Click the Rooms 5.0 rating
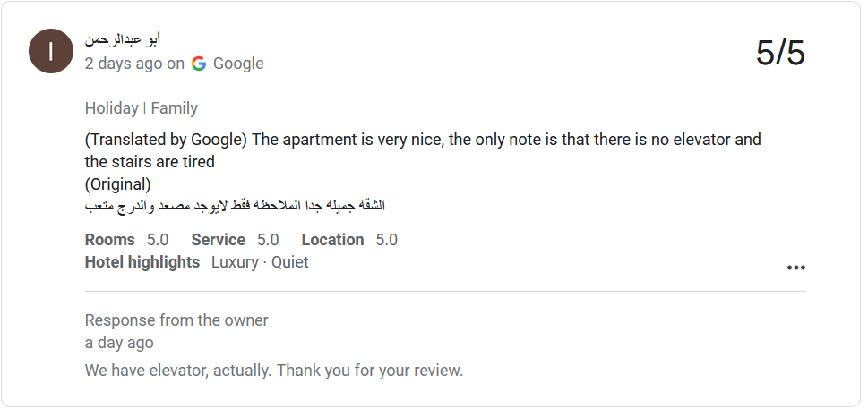 point(126,240)
